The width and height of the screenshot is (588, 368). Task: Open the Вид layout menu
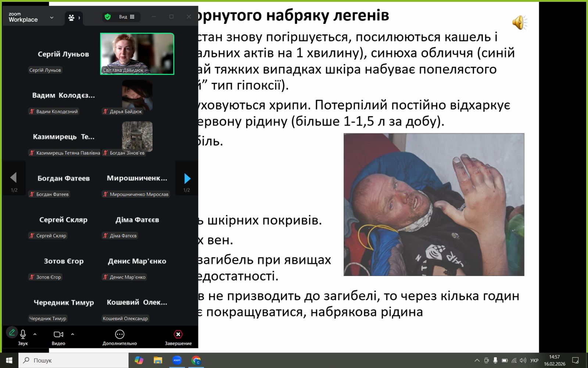point(126,17)
